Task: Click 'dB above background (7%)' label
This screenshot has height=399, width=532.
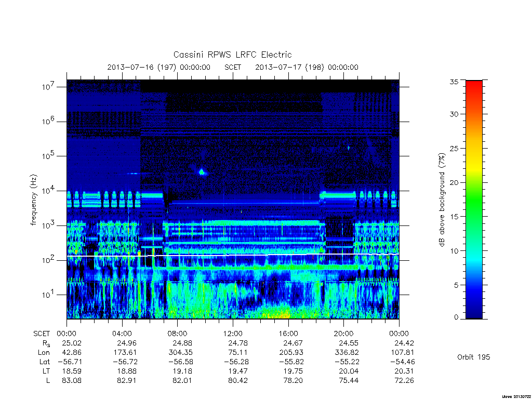Action: click(442, 200)
